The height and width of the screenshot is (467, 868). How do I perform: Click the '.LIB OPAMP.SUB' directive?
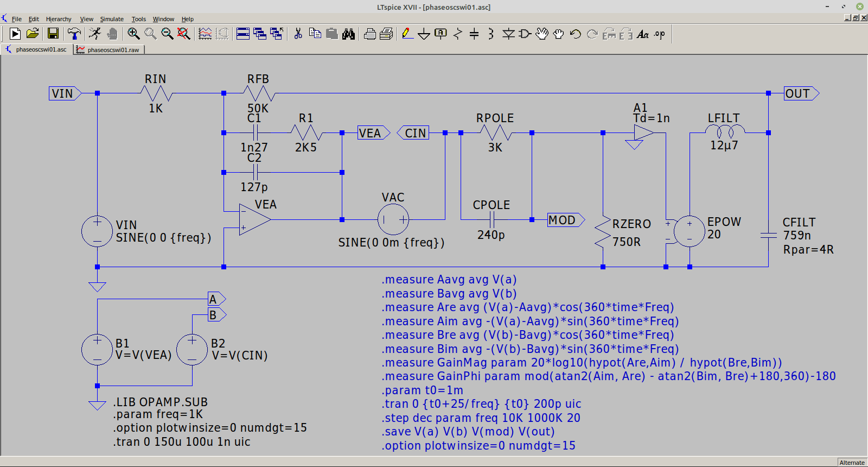click(161, 402)
